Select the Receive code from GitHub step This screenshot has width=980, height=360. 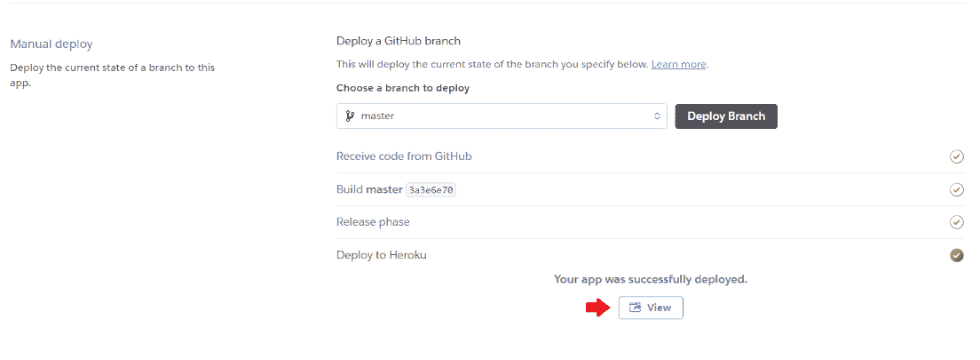tap(404, 156)
